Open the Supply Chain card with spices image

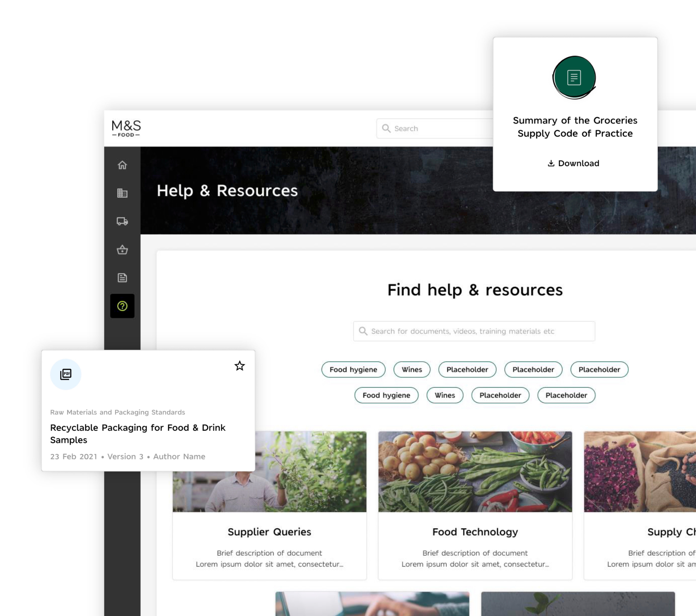pyautogui.click(x=640, y=472)
